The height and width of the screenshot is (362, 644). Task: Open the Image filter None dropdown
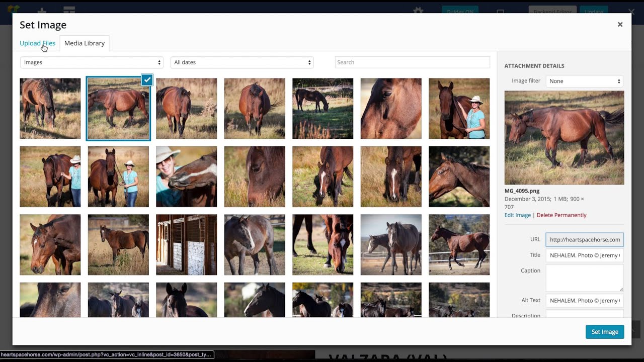pyautogui.click(x=585, y=81)
